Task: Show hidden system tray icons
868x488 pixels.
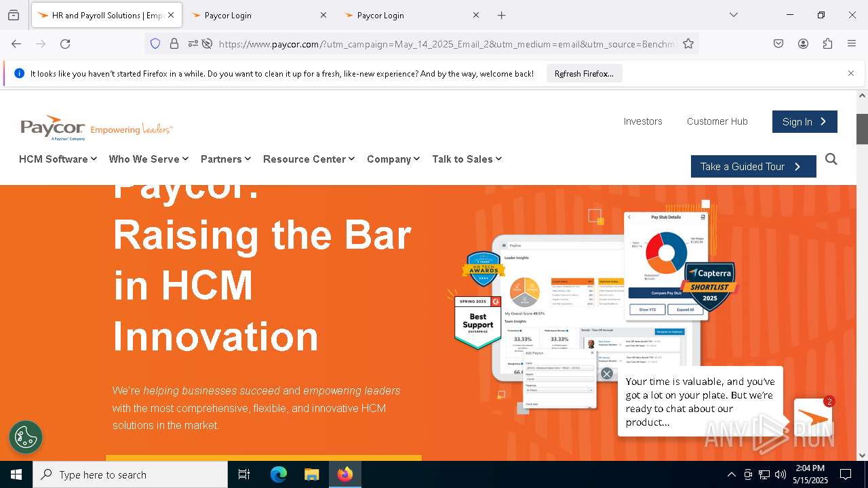Action: [731, 474]
